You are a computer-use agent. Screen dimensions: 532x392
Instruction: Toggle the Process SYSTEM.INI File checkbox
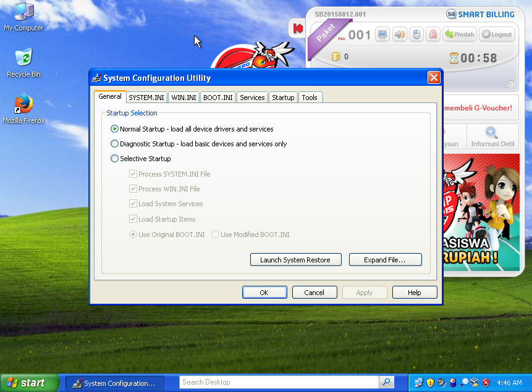[133, 174]
